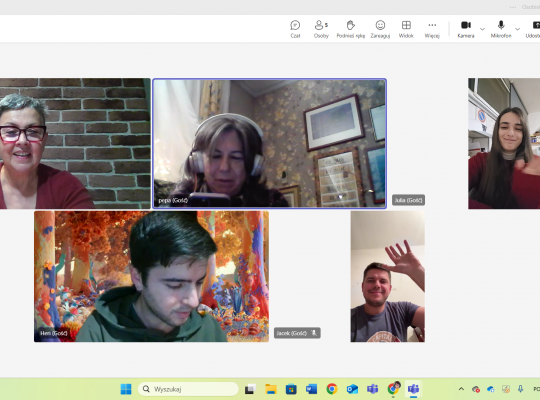Select the video of woman with red glasses
This screenshot has width=540, height=400.
pyautogui.click(x=75, y=143)
